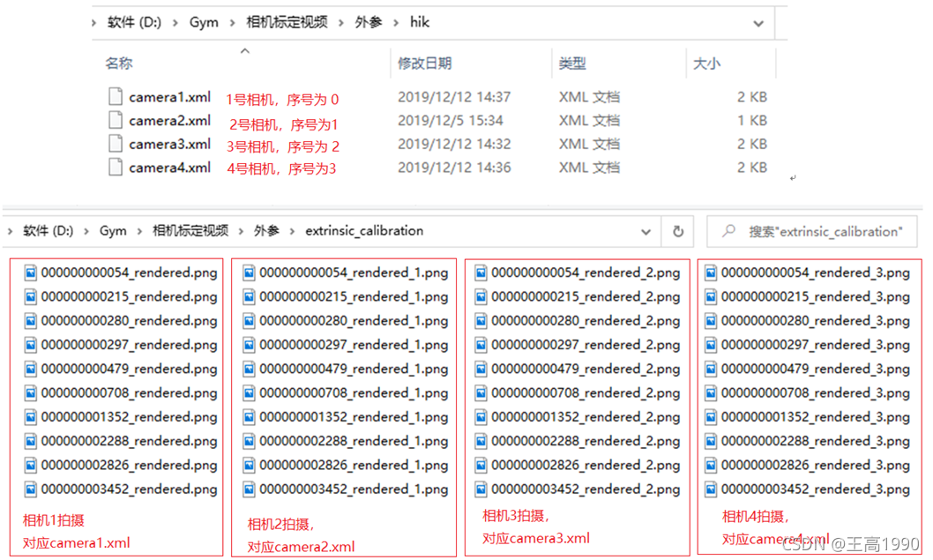Expand chevron after 相机标定视频 in hik path
This screenshot has height=560, width=933.
coord(341,23)
